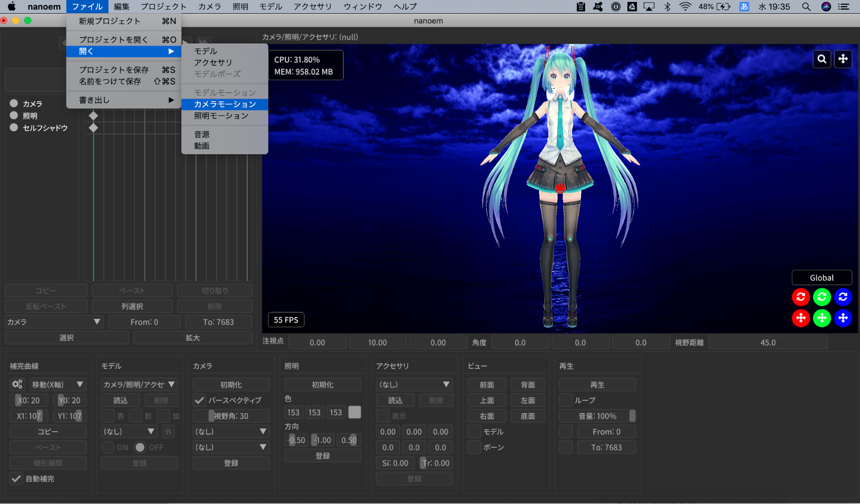Click the 1Password menu bar icon
The image size is (860, 504).
616,6
